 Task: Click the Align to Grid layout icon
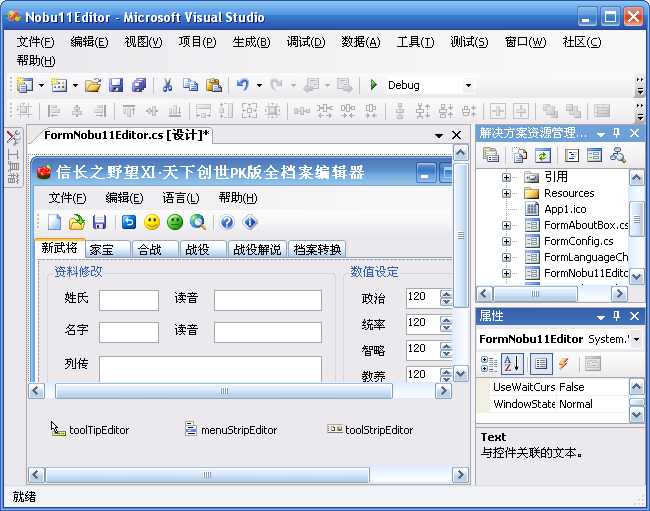(24, 111)
